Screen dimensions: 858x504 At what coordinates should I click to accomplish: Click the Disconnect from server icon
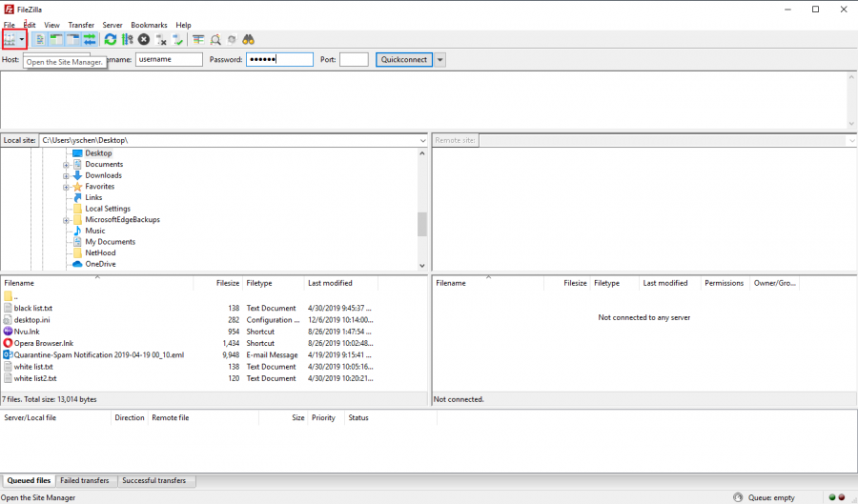tap(161, 39)
